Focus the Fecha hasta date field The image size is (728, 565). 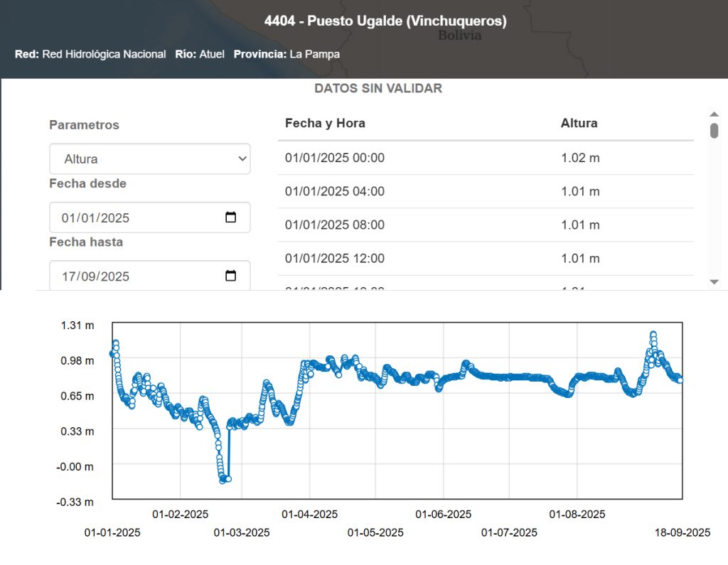pos(135,276)
